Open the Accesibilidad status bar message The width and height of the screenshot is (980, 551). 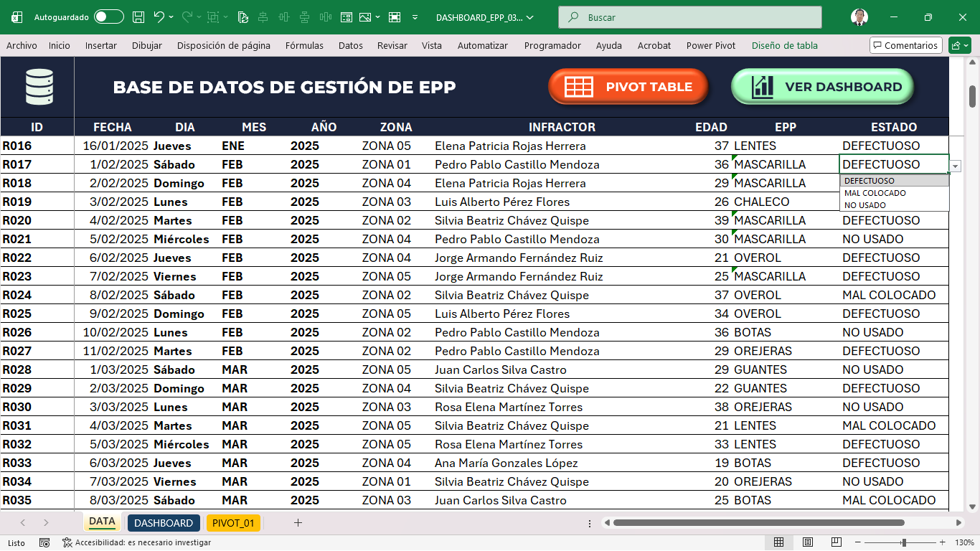[x=136, y=543]
